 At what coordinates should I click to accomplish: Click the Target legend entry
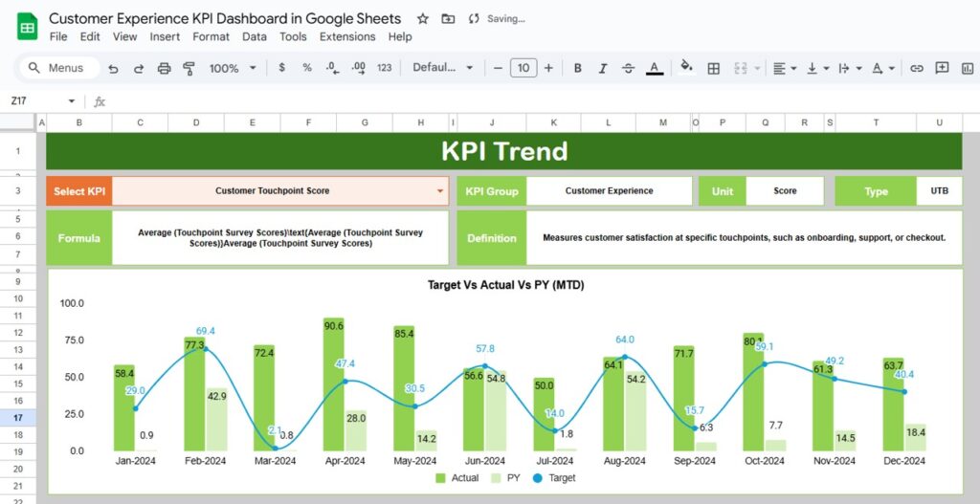click(x=553, y=478)
